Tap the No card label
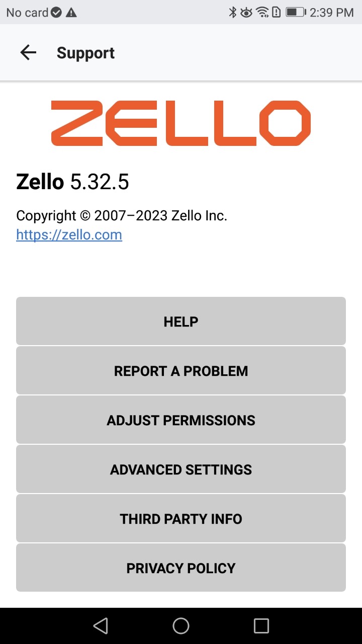This screenshot has width=362, height=644. 26,12
